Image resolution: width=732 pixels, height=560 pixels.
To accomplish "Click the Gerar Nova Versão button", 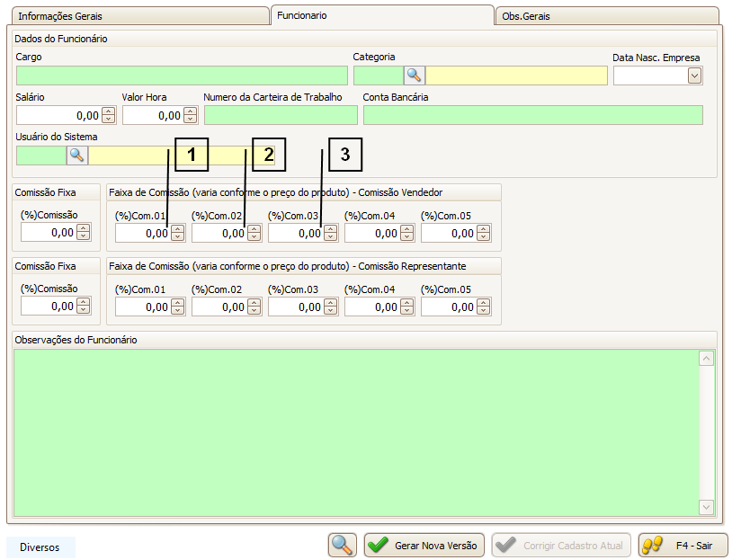I will coord(424,545).
